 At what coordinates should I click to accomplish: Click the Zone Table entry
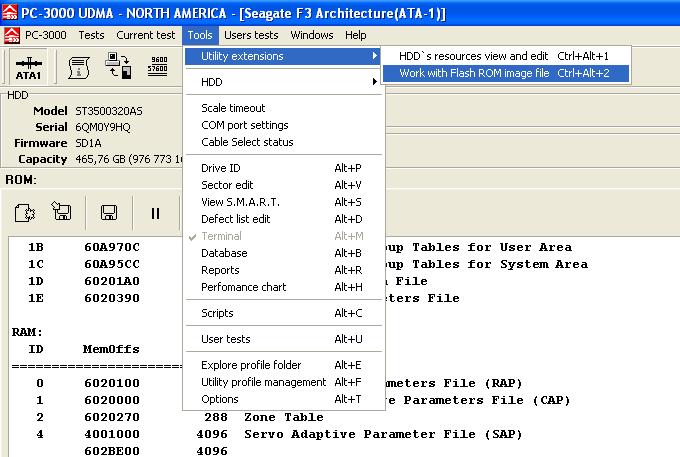coord(284,417)
